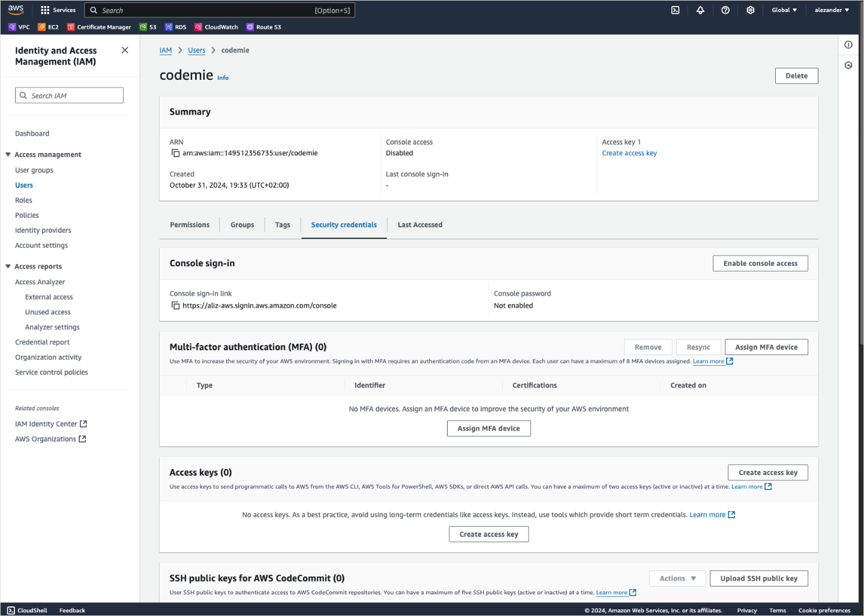Open the Actions dropdown for SSH public keys
This screenshot has height=616, width=864.
coord(677,578)
